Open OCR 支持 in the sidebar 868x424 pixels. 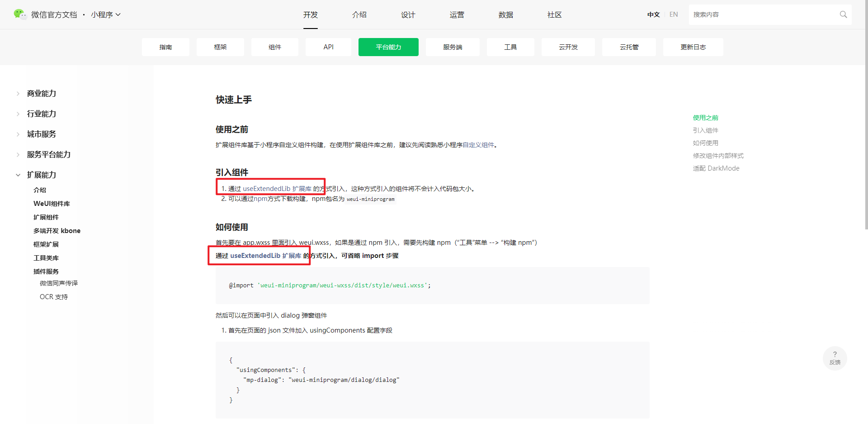coord(54,297)
